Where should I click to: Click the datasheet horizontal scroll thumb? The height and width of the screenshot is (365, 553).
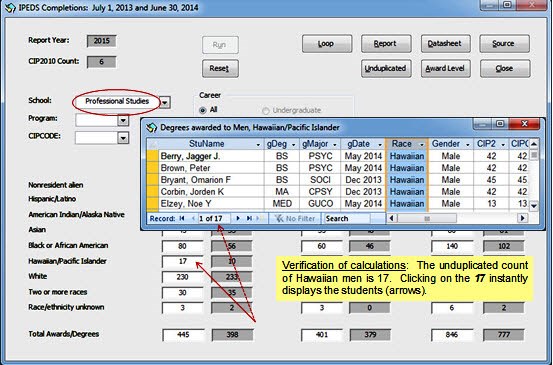pyautogui.click(x=427, y=218)
